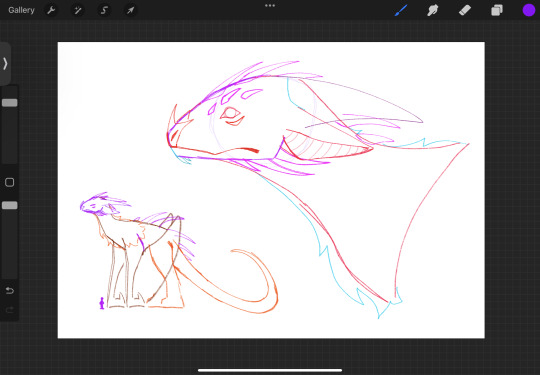Redo the undone stroke
The width and height of the screenshot is (540, 375).
pos(10,310)
